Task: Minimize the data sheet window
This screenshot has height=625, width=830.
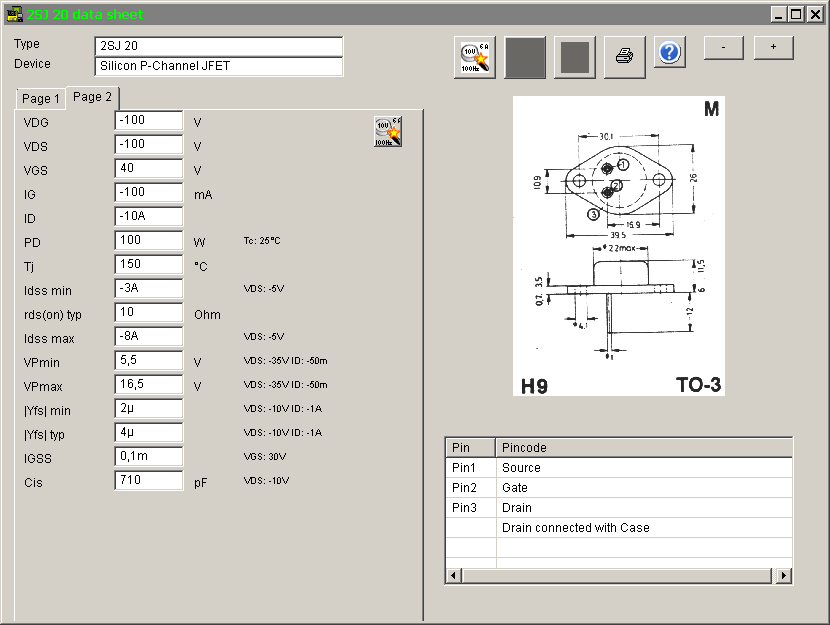Action: tap(778, 14)
